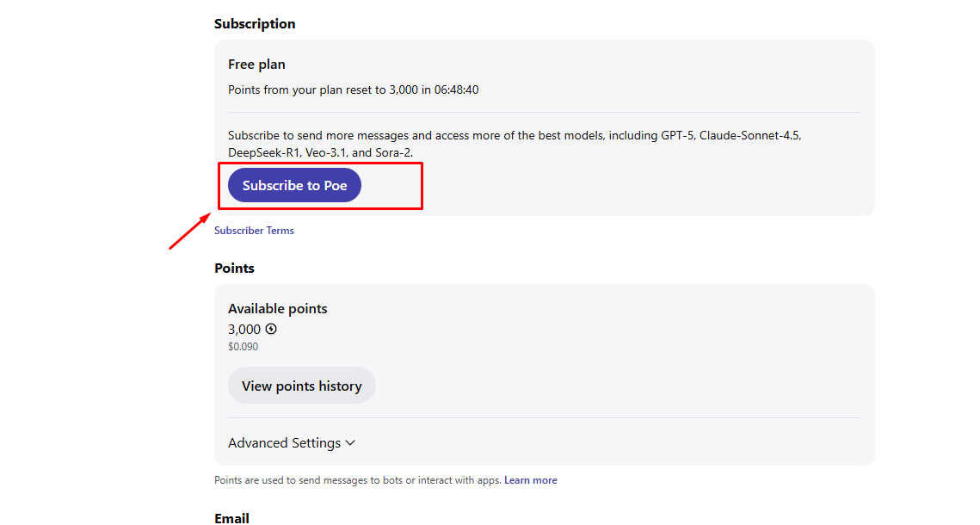This screenshot has width=980, height=525.
Task: Select the Free plan title text
Action: pyautogui.click(x=256, y=65)
